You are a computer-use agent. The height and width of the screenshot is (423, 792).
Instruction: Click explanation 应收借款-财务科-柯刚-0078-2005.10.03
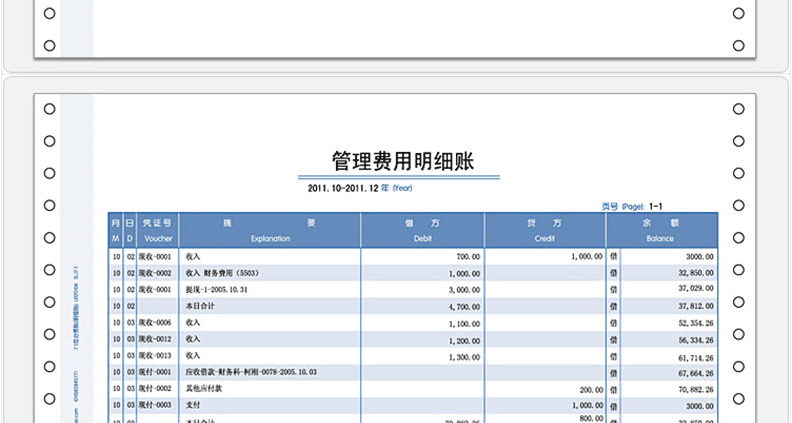(x=251, y=372)
